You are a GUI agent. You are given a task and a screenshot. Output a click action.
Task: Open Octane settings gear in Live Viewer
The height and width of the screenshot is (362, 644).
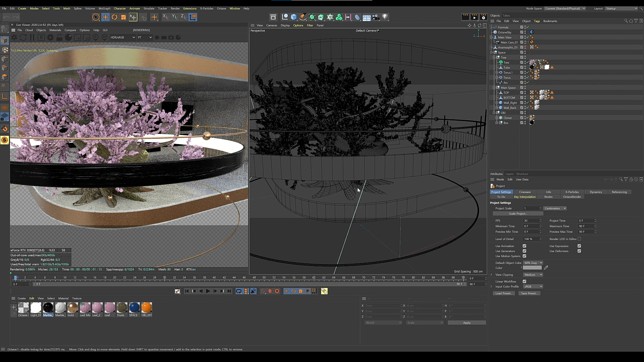(x=50, y=38)
